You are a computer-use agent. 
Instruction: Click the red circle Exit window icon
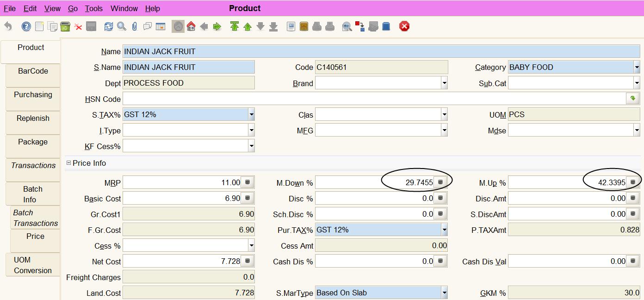[x=404, y=26]
